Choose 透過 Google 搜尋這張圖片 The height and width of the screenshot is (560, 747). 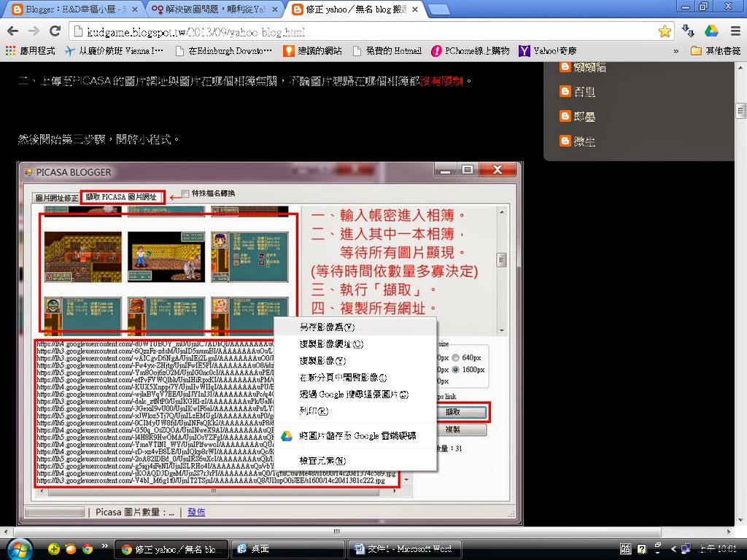(x=355, y=394)
